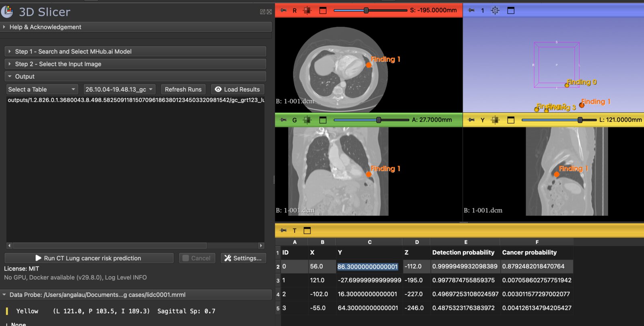Maximize Yellow slice view layout icon
644x326 pixels.
click(x=511, y=120)
